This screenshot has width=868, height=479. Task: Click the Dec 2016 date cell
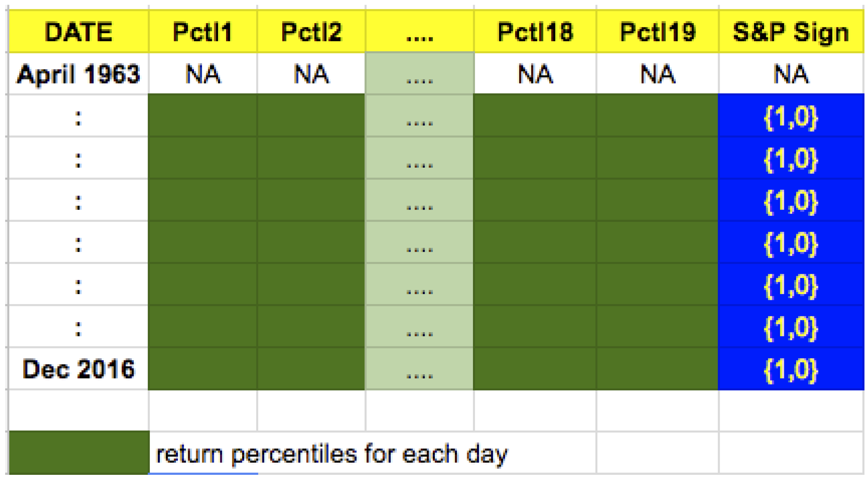78,369
